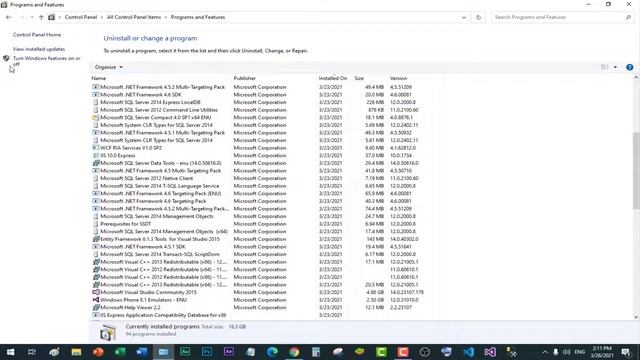
Task: Sort by the Name column header
Action: coord(99,78)
